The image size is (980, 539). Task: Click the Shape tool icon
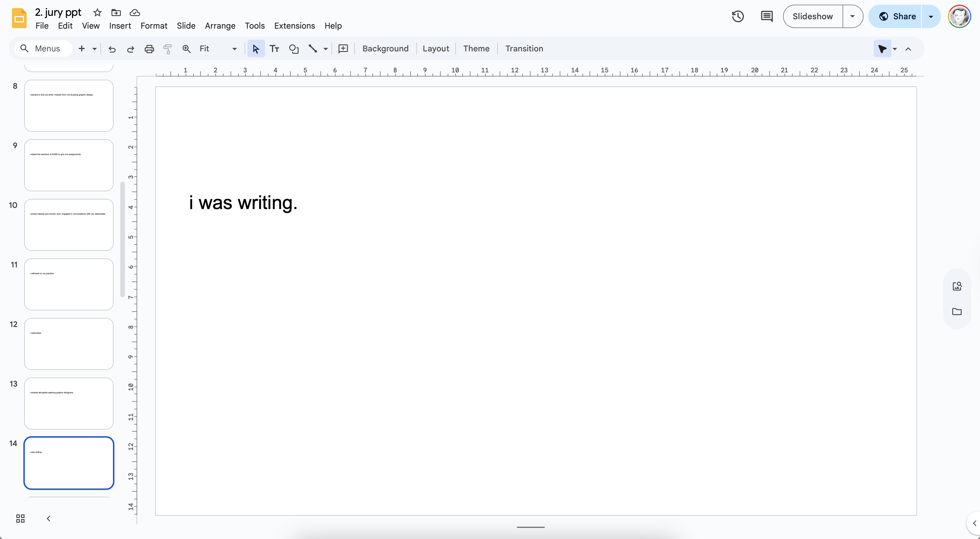tap(294, 49)
